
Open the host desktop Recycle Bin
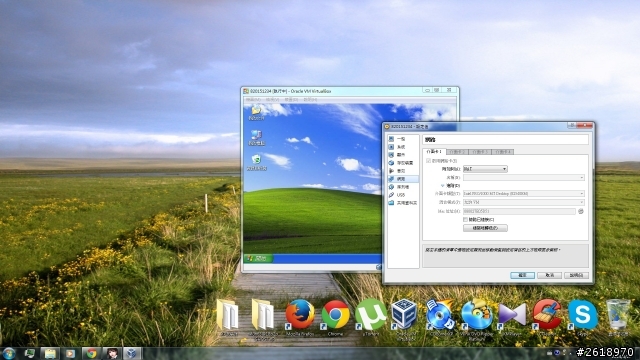[x=618, y=317]
